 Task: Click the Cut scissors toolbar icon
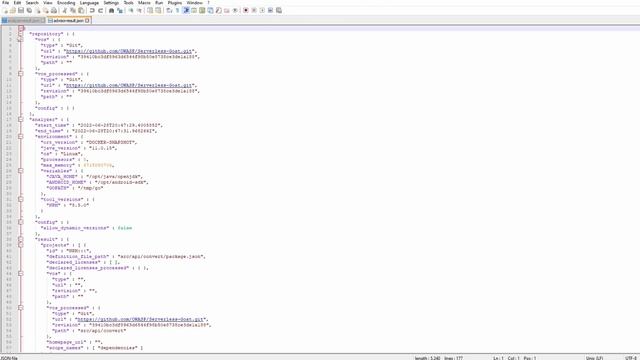[64, 10]
